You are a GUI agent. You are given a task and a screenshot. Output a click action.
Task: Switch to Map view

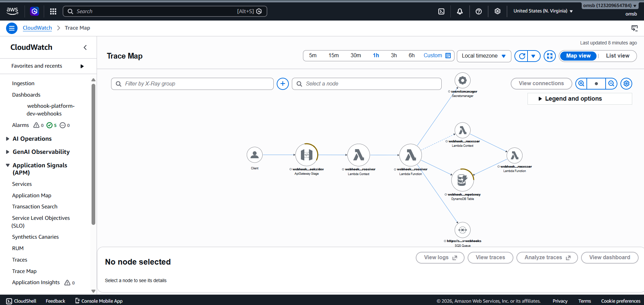pos(578,56)
